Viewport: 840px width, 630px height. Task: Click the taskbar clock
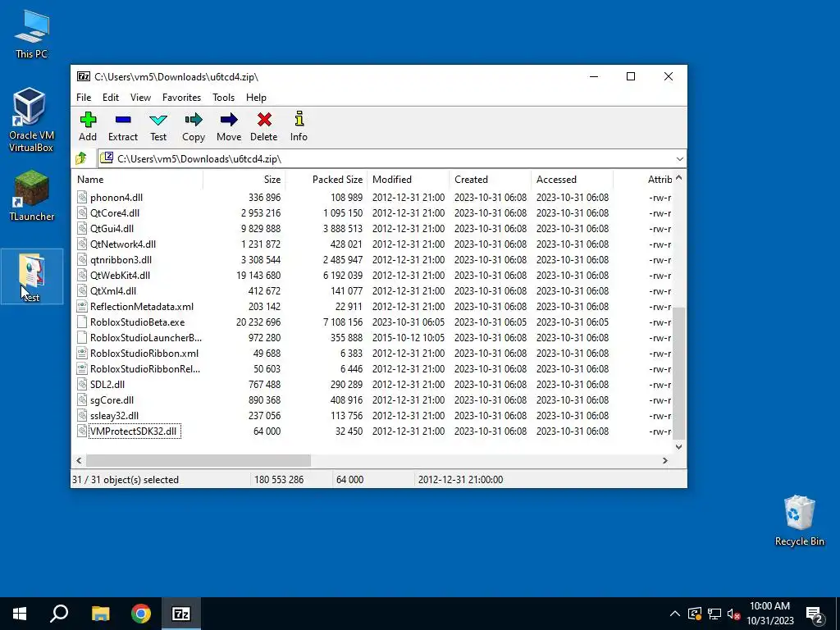769,614
